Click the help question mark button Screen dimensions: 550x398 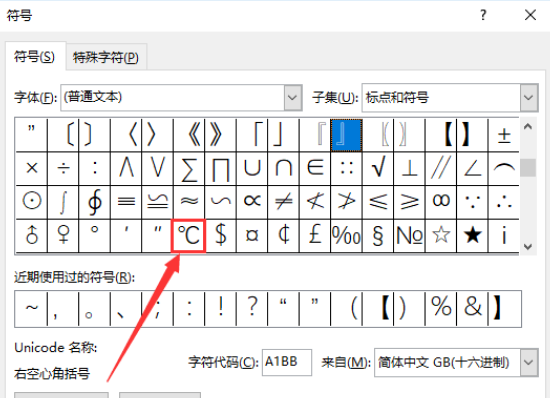(483, 15)
